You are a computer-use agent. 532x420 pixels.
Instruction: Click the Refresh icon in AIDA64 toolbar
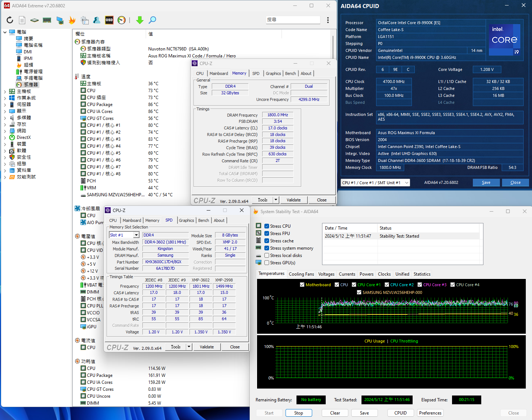pos(10,20)
